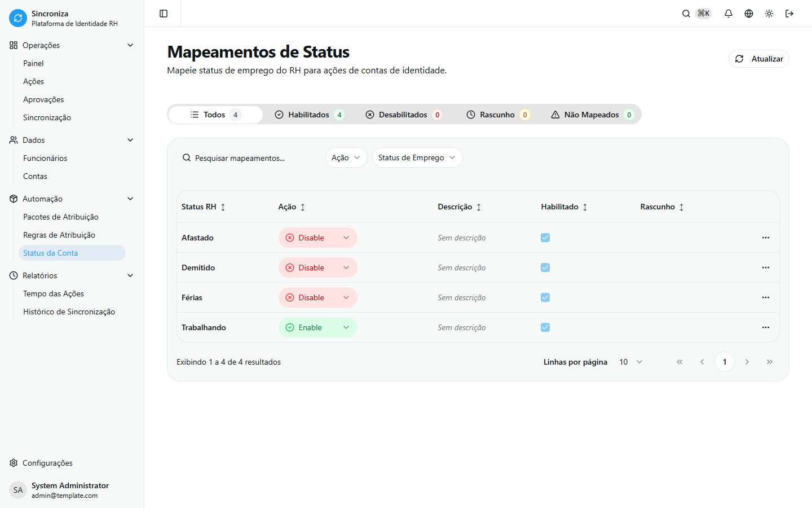Disable Habilitado for the Férias mapping

545,297
